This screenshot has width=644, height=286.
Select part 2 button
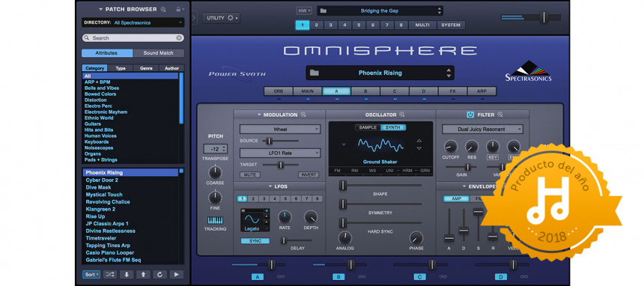[316, 25]
